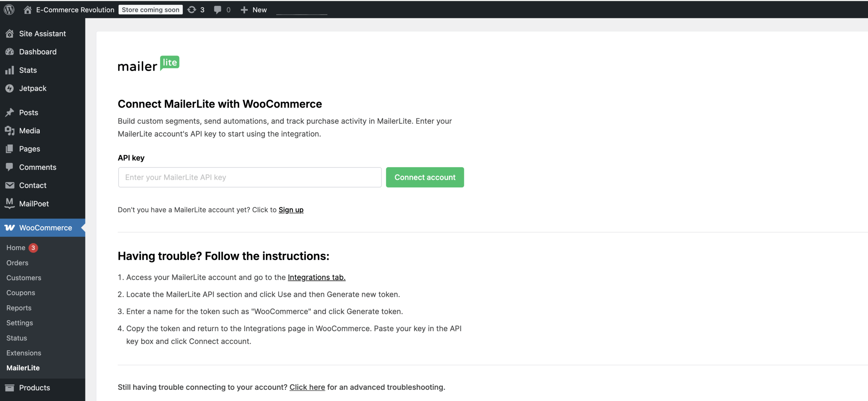The image size is (868, 401).
Task: Open the Products menu item
Action: pyautogui.click(x=34, y=387)
